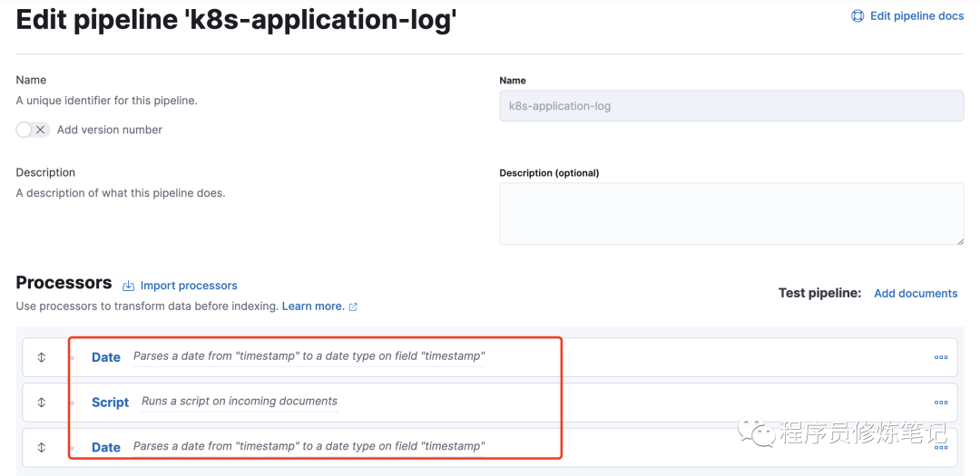Image resolution: width=980 pixels, height=476 pixels.
Task: Click the drag handle of the Script processor
Action: pos(42,402)
